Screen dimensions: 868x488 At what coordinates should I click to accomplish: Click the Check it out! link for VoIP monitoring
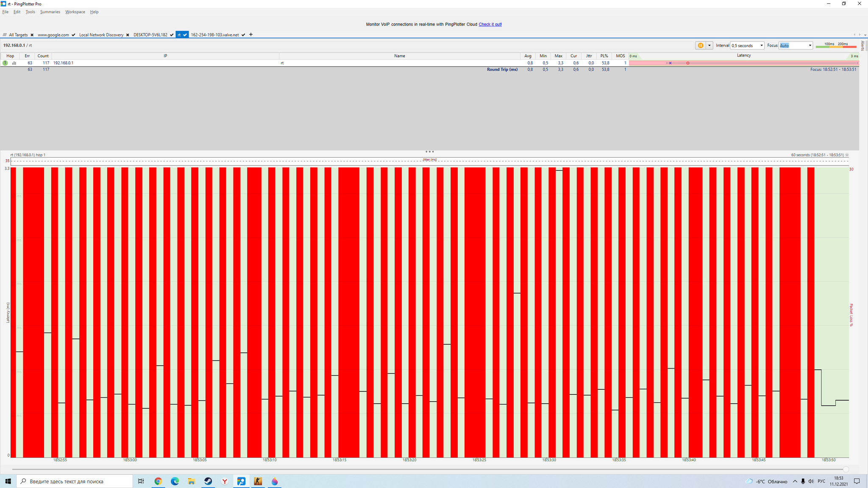tap(490, 24)
